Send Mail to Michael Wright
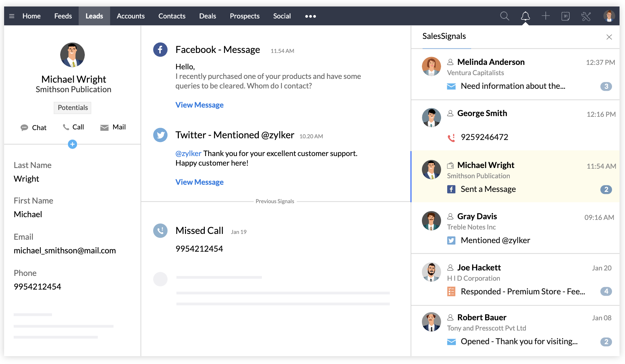Screen dimensions: 625x364 coord(113,127)
